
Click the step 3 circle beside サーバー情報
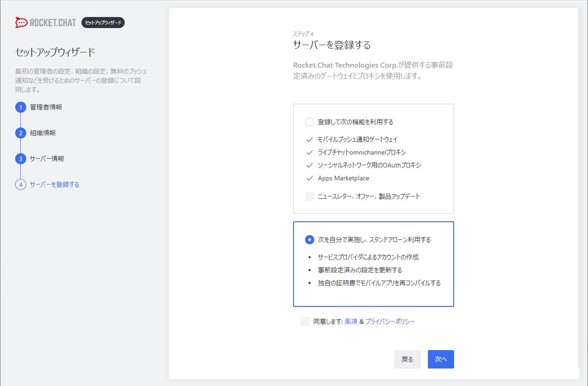20,159
